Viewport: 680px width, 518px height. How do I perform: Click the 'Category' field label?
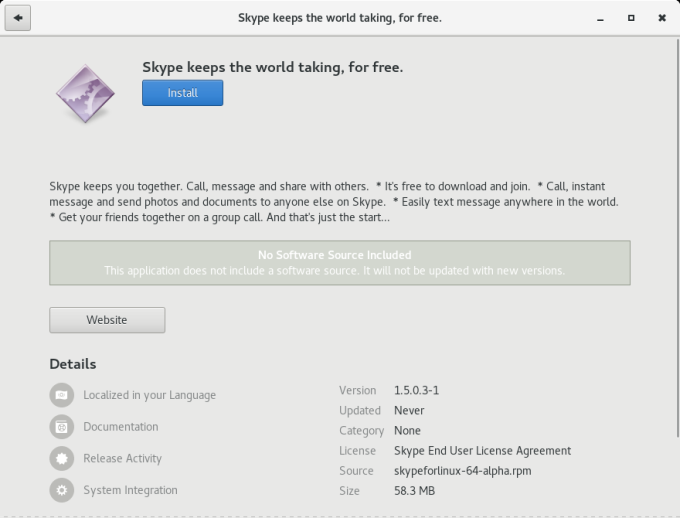(362, 431)
